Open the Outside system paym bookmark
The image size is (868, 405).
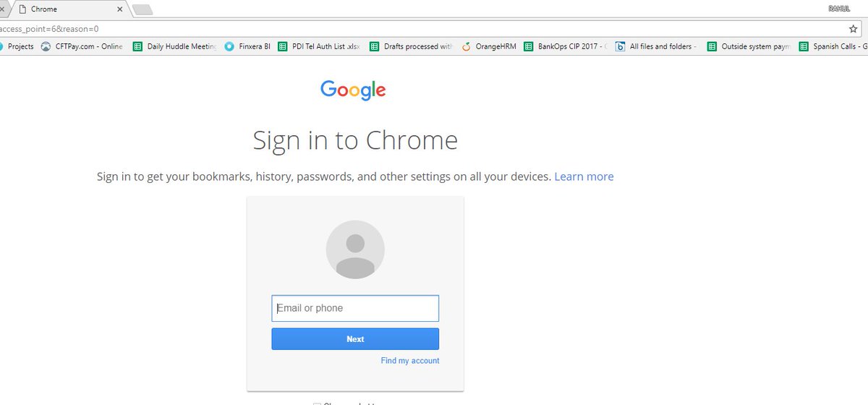[x=749, y=46]
